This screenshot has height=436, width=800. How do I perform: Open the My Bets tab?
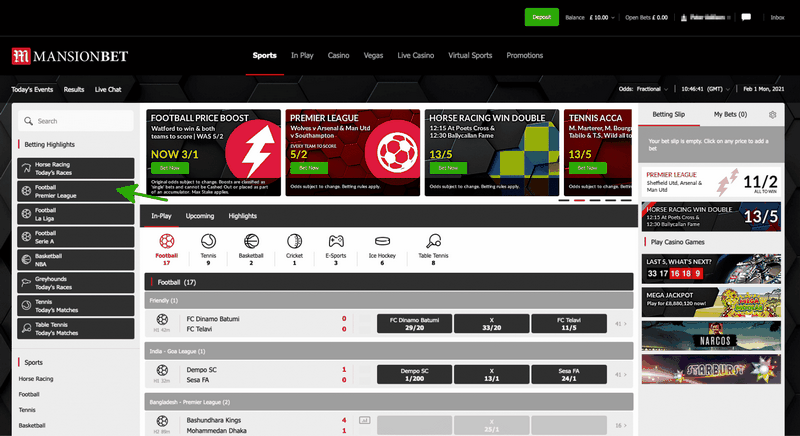coord(730,115)
